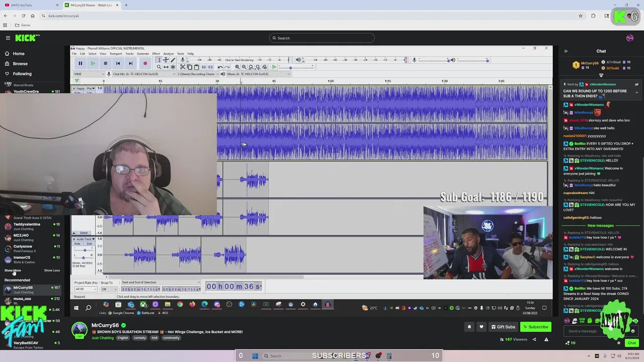
Task: Pause playback in Audacity
Action: pos(80,63)
